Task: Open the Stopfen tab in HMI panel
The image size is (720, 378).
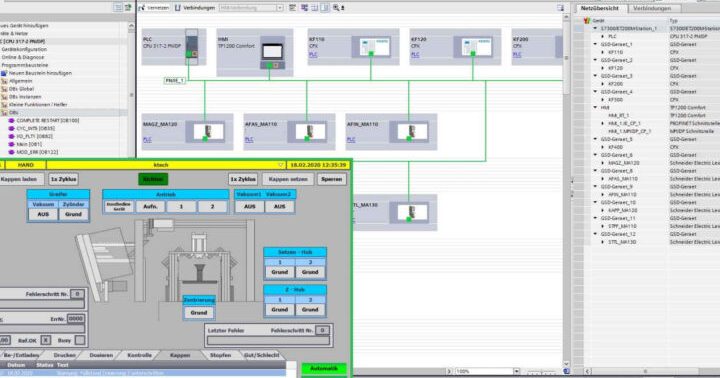Action: (220, 355)
